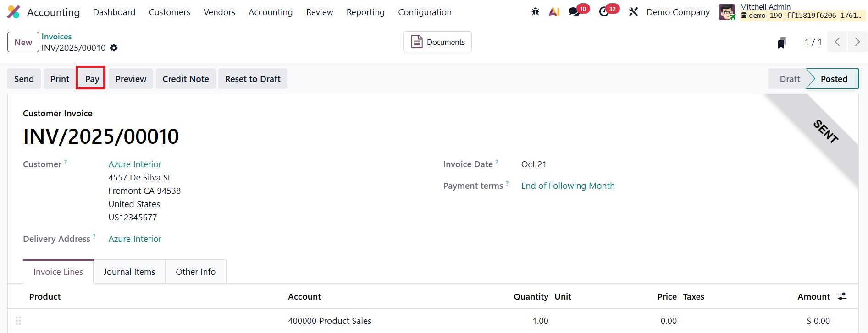Open the activities clock icon
The image size is (868, 333).
tap(604, 12)
